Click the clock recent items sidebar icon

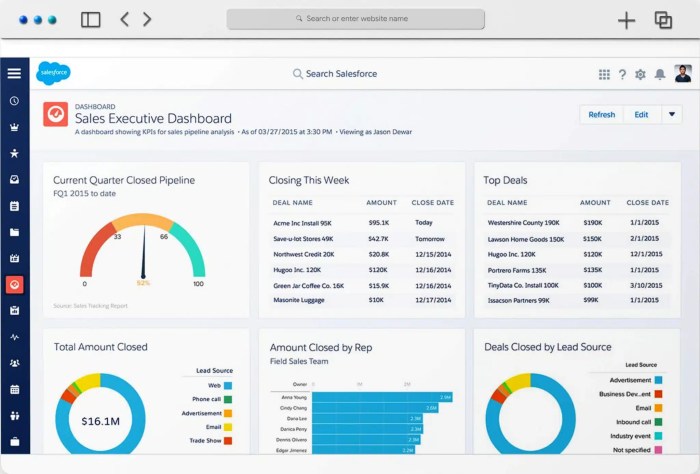pos(14,101)
